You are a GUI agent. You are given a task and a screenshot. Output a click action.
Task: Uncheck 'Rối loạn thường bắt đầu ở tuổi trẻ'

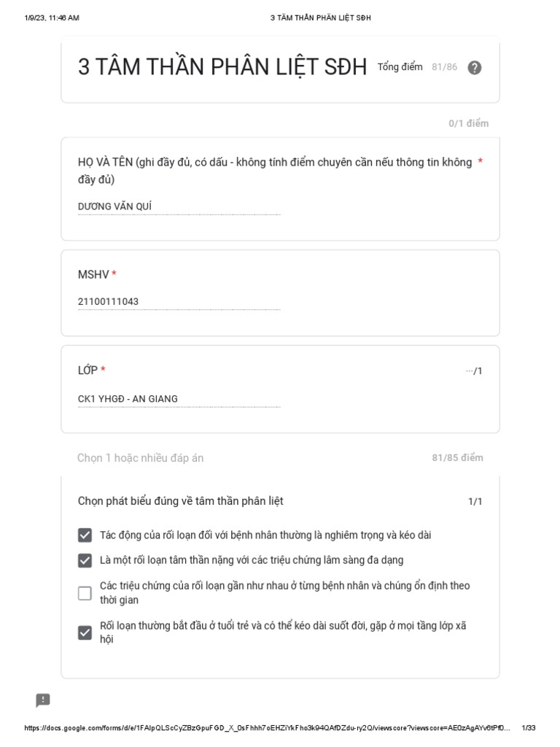tap(85, 632)
